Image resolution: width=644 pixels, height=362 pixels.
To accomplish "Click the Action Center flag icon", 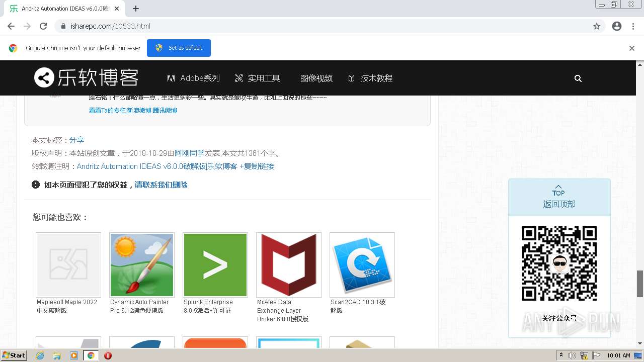I will point(596,355).
